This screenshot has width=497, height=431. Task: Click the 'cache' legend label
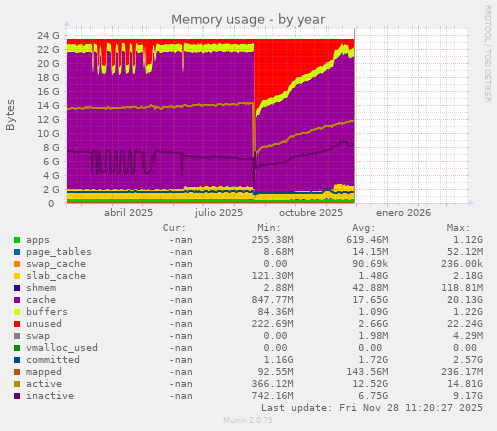pos(41,300)
